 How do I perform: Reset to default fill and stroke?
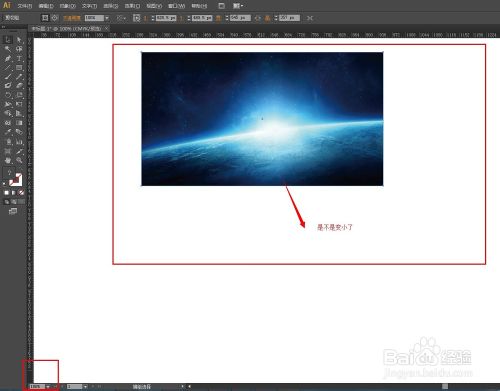5,184
